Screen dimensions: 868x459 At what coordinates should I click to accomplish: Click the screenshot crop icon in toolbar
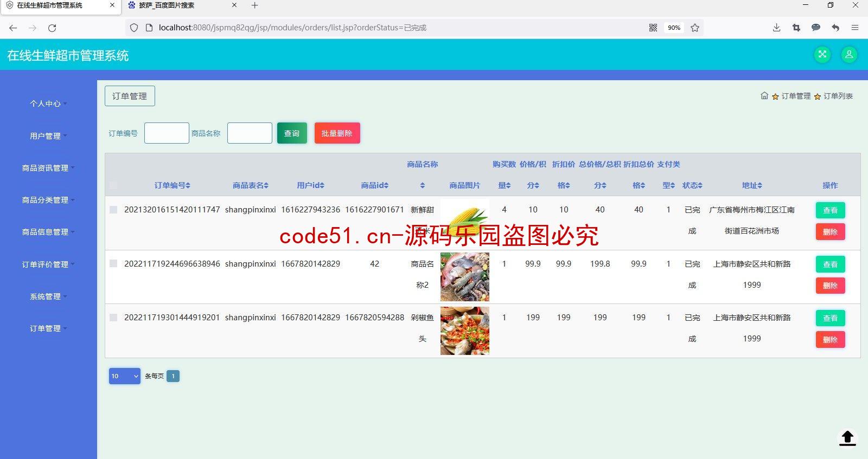796,28
